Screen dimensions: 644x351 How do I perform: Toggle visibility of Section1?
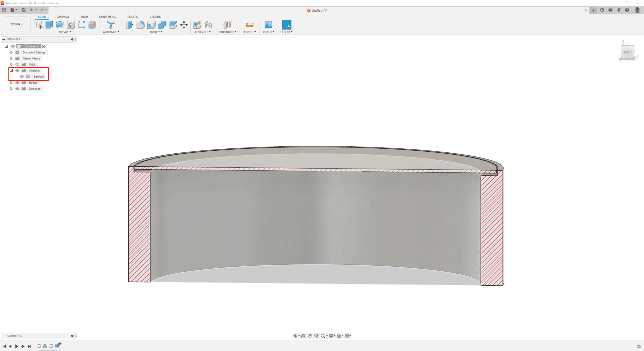pyautogui.click(x=22, y=77)
